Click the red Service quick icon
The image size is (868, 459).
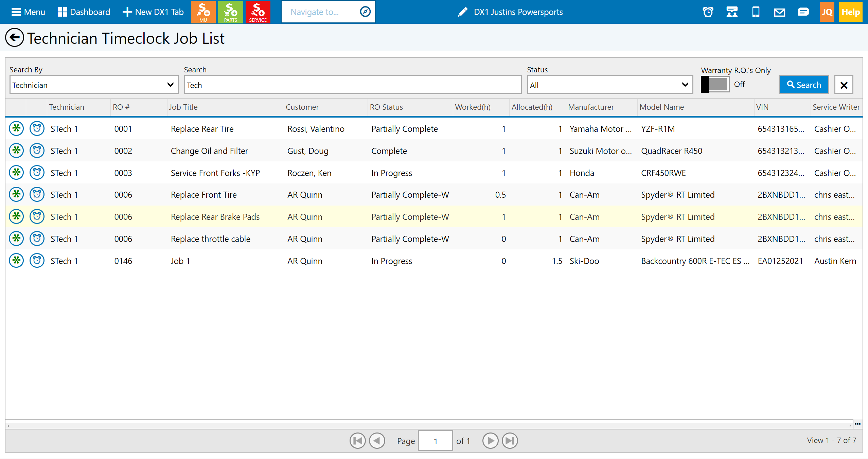pos(258,12)
